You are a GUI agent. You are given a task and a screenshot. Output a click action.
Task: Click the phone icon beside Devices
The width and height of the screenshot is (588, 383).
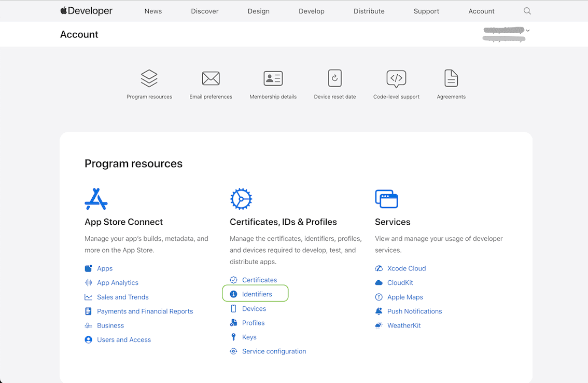[234, 309]
